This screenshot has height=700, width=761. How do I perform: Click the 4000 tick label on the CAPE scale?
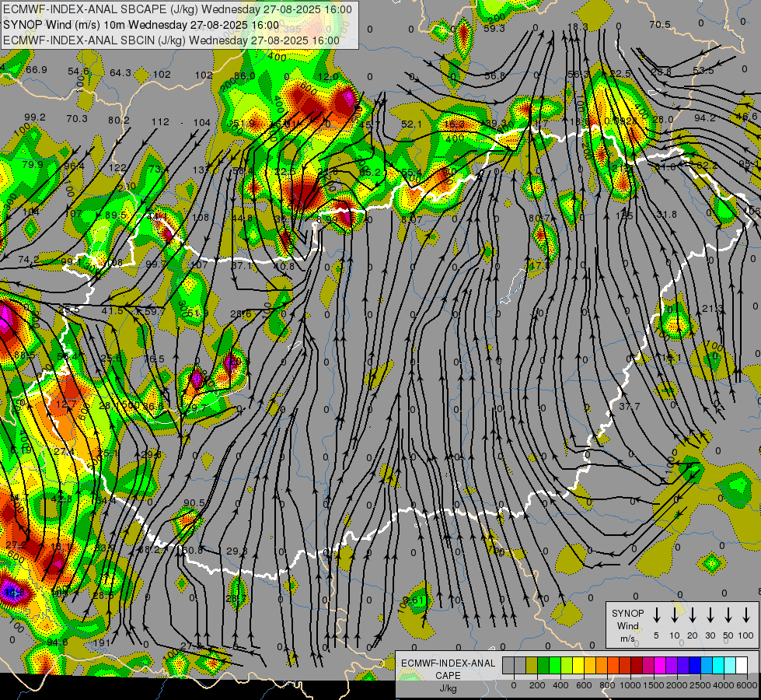click(x=724, y=685)
